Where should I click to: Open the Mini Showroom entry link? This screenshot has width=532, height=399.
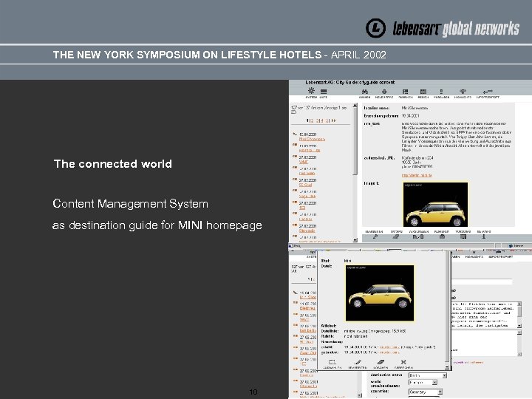312,138
